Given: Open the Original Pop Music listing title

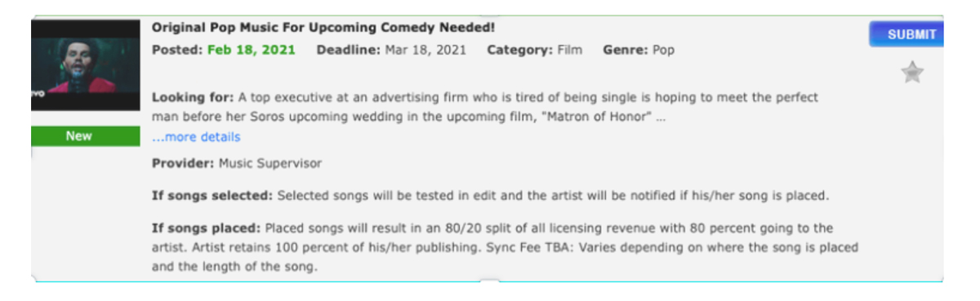Looking at the screenshot, I should tap(323, 27).
